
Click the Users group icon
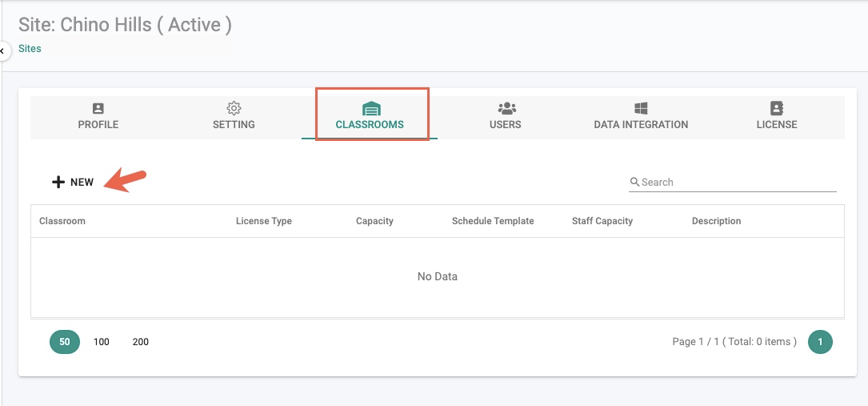coord(506,108)
